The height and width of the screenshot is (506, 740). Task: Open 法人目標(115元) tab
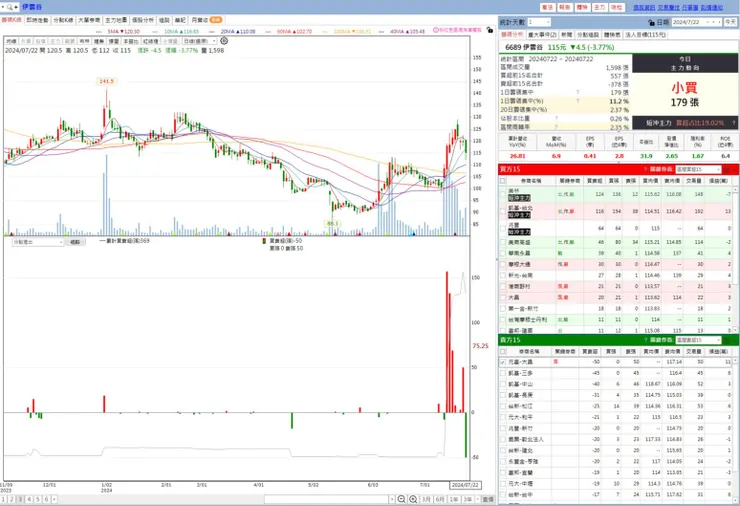click(x=646, y=35)
